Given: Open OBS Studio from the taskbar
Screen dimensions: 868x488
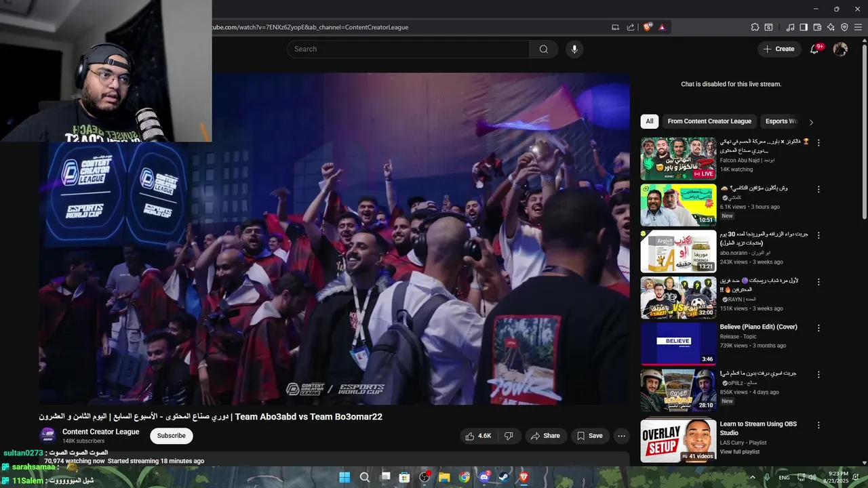Looking at the screenshot, I should tap(425, 477).
